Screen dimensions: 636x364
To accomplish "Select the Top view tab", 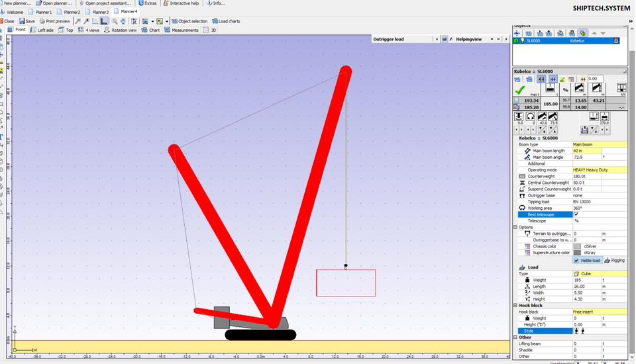I will [66, 30].
